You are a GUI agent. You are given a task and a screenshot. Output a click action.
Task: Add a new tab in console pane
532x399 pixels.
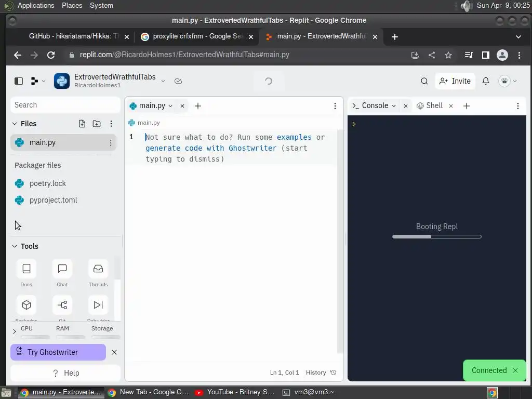pos(467,106)
